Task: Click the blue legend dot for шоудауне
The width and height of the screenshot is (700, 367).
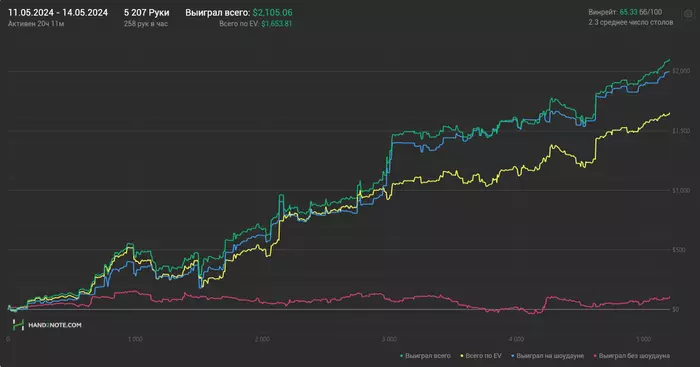Action: (x=512, y=356)
